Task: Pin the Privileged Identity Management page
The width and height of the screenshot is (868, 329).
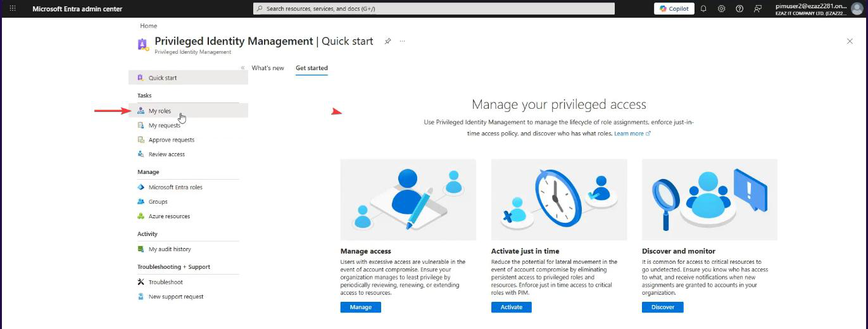Action: point(387,41)
